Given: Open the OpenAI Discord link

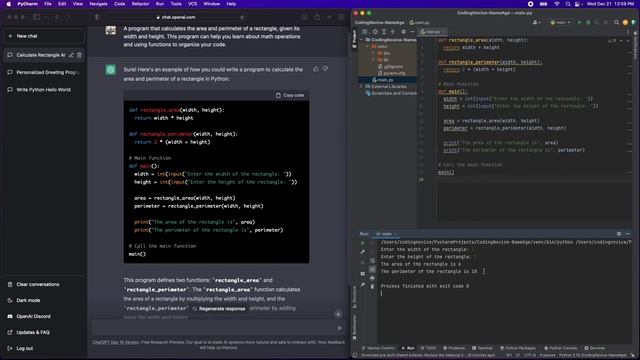Looking at the screenshot, I should (44, 316).
